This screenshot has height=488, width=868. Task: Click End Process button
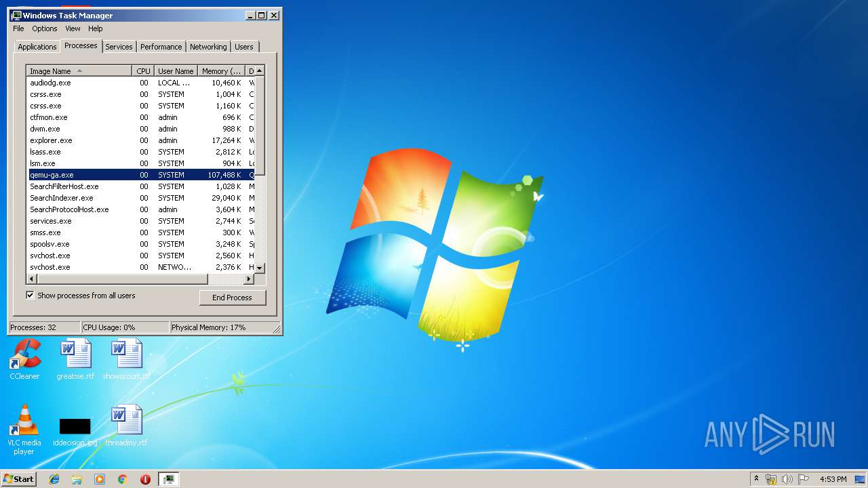pos(232,298)
